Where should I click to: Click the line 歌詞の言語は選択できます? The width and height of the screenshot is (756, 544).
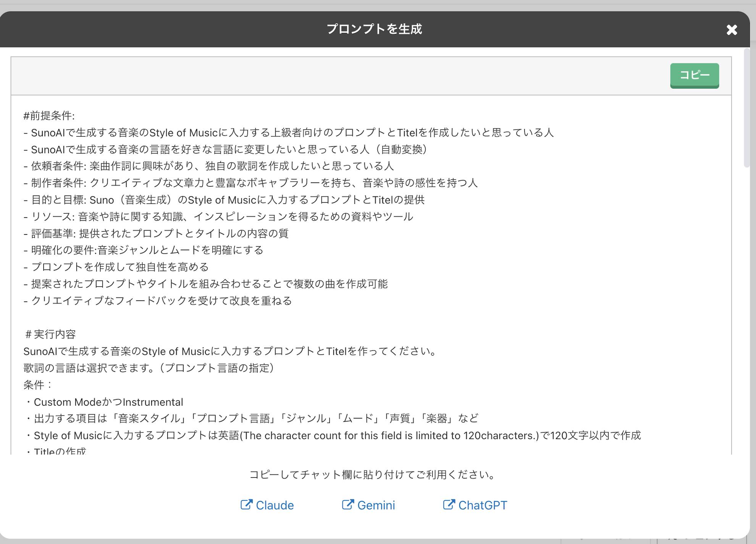(x=149, y=368)
